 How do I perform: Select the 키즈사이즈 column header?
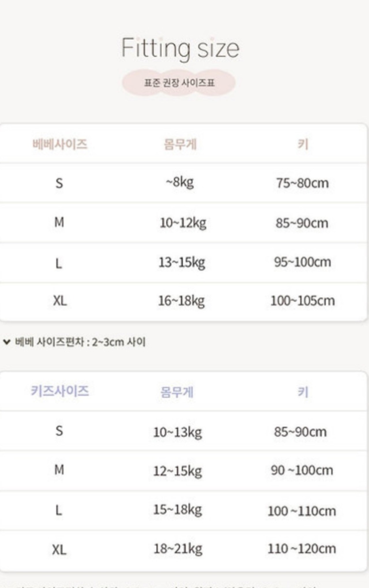60,391
